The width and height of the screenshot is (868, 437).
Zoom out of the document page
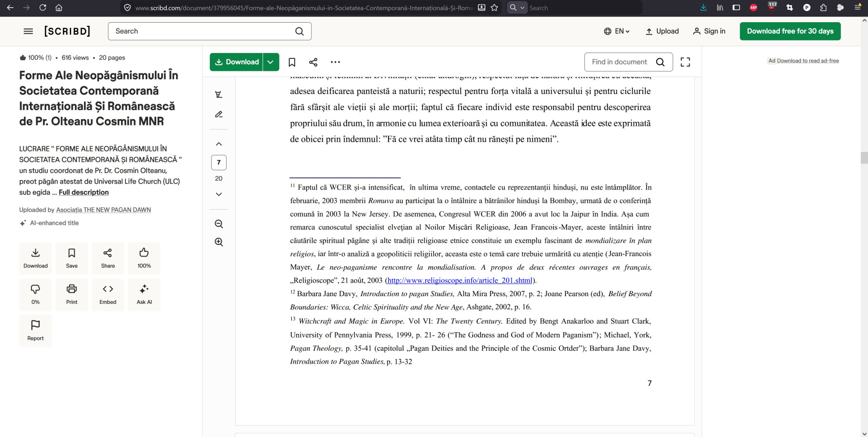click(x=219, y=224)
